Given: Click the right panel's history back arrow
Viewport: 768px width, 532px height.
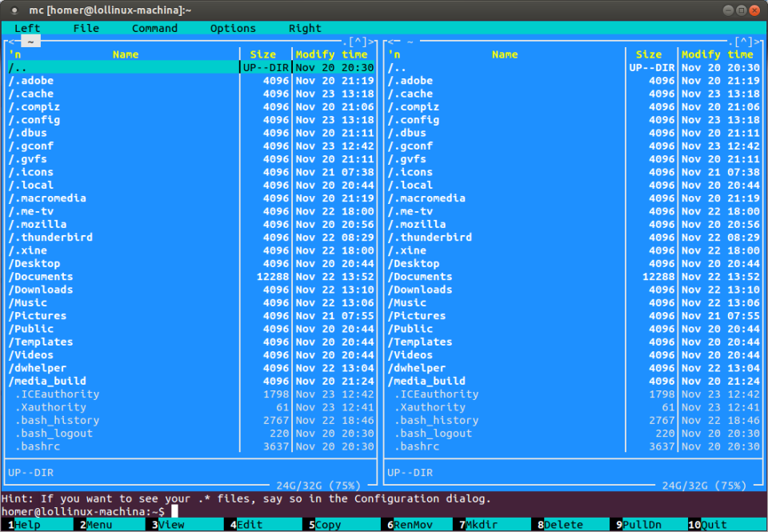Looking at the screenshot, I should (391, 42).
